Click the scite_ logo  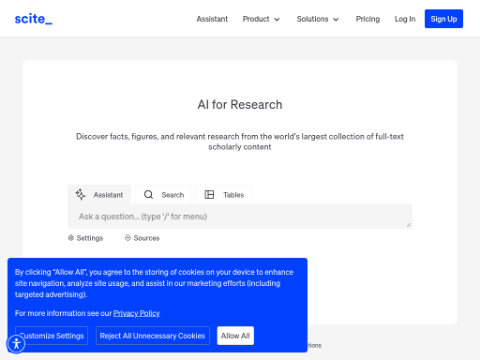(33, 19)
